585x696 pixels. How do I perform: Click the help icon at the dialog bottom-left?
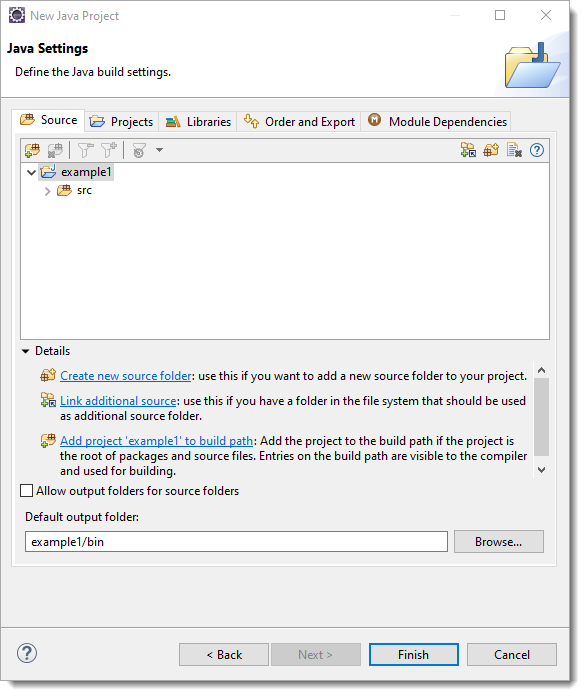click(x=27, y=653)
